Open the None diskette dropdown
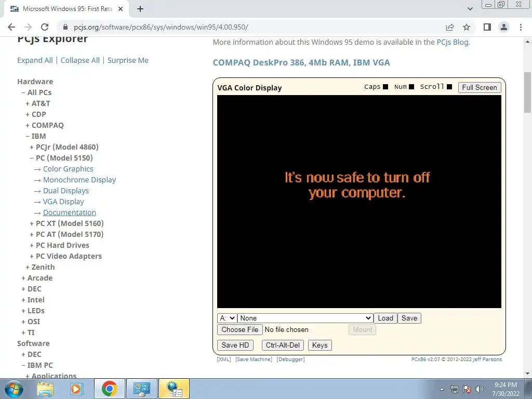Image resolution: width=532 pixels, height=399 pixels. [305, 318]
